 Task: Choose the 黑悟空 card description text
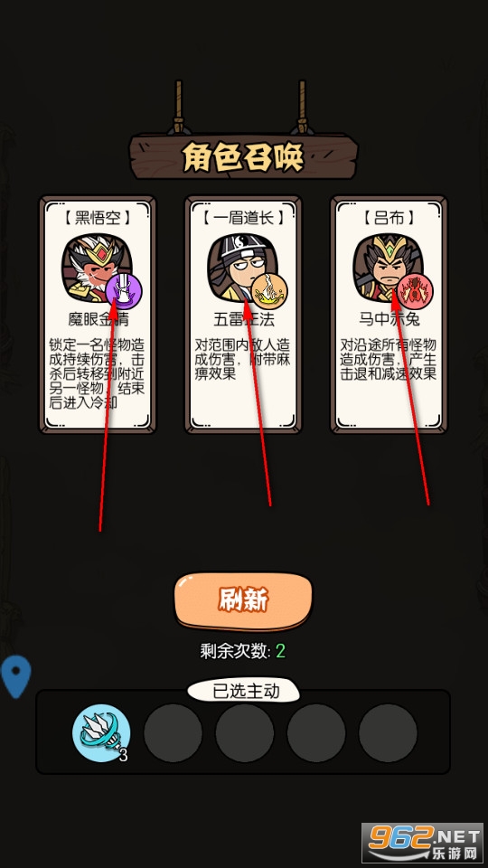(x=98, y=373)
